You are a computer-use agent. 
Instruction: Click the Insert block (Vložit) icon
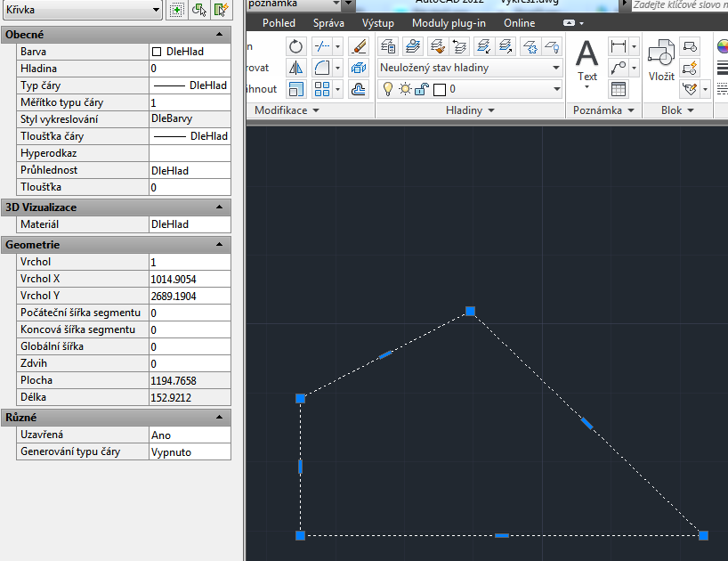(x=661, y=53)
